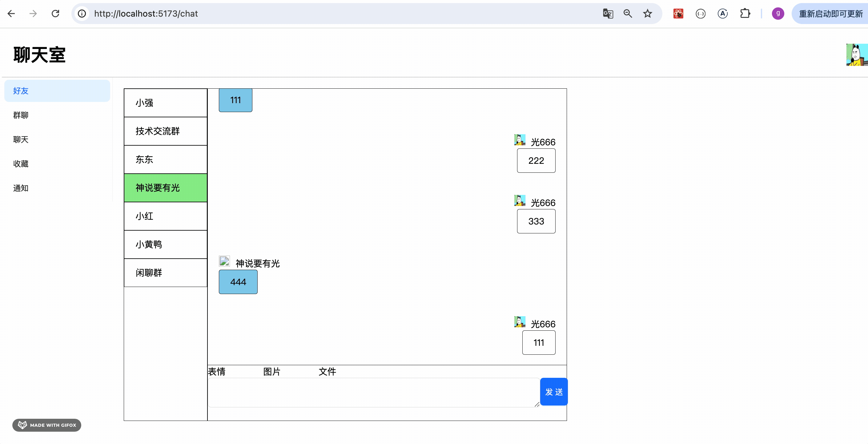Viewport: 868px width, 444px height.
Task: Bookmark this page with the star icon
Action: pyautogui.click(x=647, y=14)
